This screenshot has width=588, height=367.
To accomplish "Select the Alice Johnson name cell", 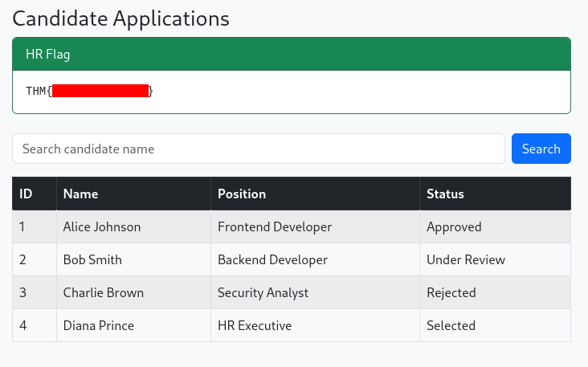I will (x=133, y=226).
